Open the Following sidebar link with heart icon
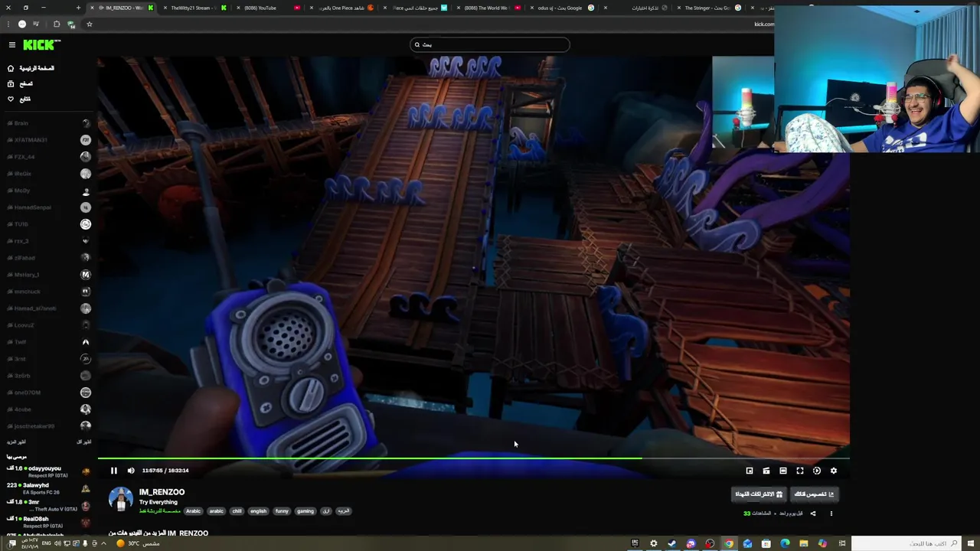980x551 pixels. coord(19,99)
